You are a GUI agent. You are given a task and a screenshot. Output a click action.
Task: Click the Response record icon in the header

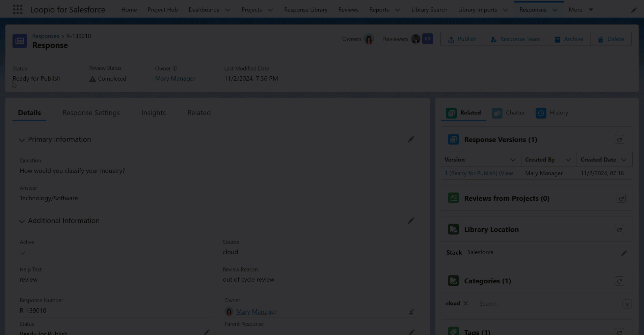[x=20, y=41]
